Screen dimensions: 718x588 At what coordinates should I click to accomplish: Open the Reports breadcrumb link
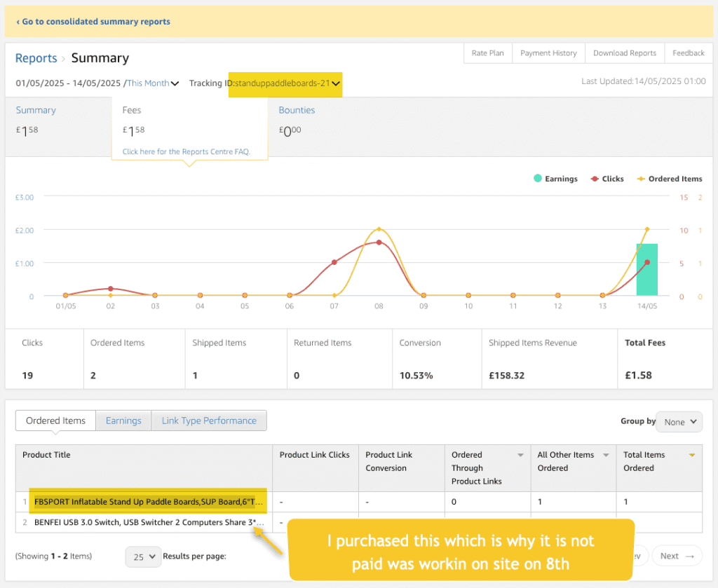[36, 58]
